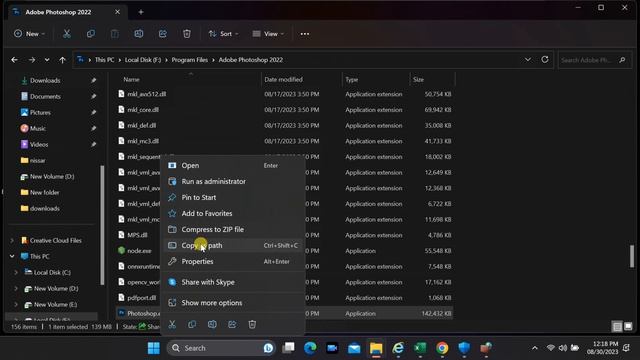Click the file list vertical scrollbar thumb
640x360 pixels.
(x=632, y=256)
